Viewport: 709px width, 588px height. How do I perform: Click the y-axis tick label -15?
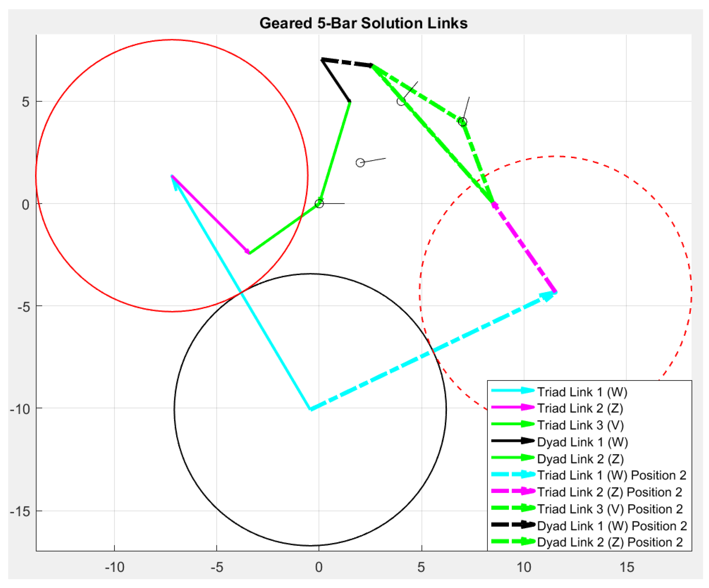coord(20,512)
